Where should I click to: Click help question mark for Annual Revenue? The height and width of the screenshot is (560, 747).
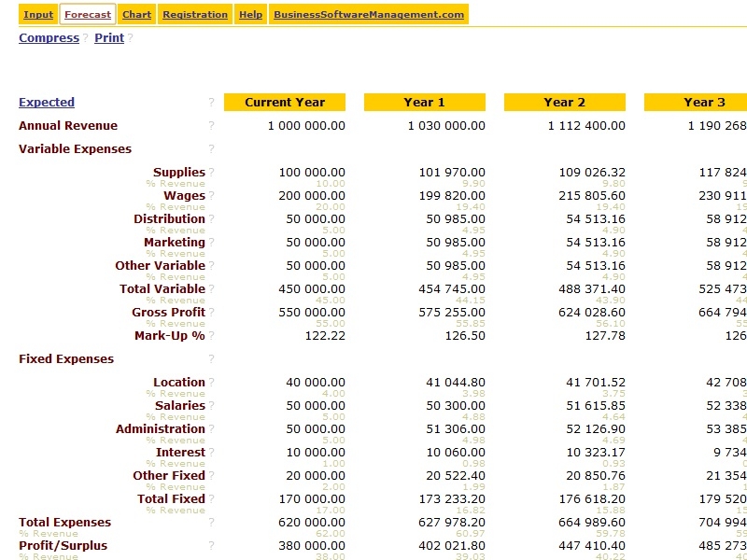tap(211, 126)
